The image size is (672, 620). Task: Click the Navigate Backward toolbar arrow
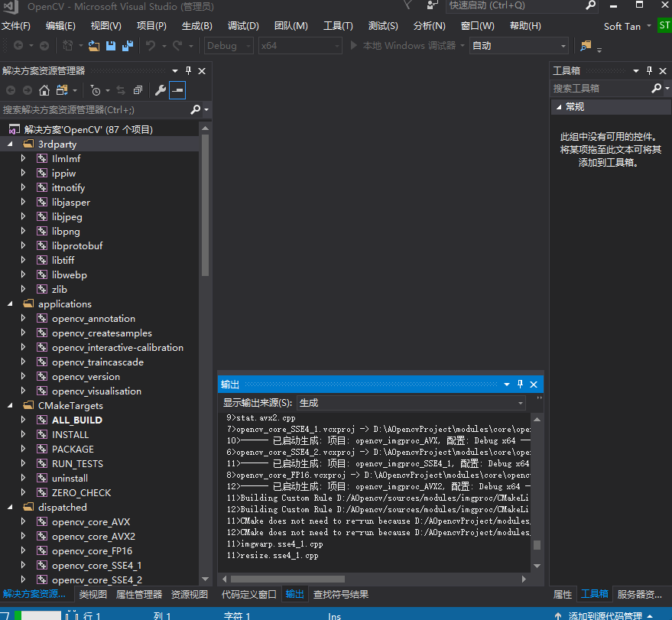tap(18, 45)
